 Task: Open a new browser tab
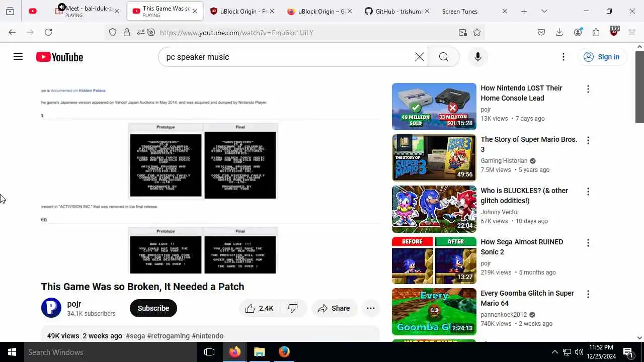[524, 11]
